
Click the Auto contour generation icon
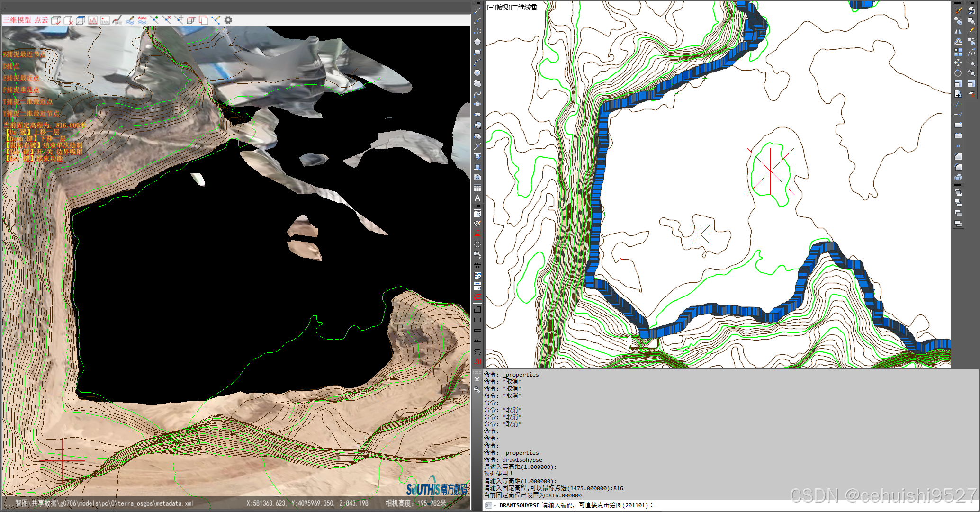pyautogui.click(x=142, y=20)
